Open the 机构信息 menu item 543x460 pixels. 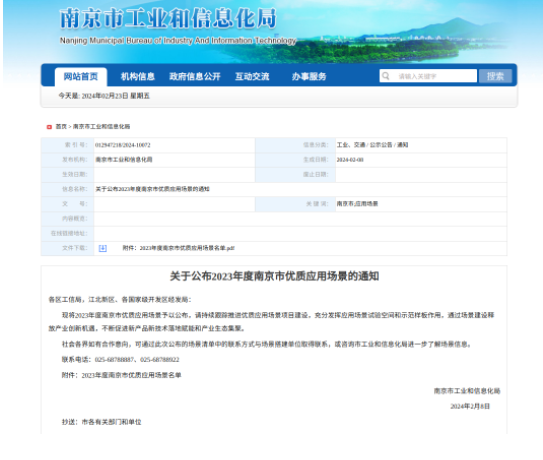(137, 77)
